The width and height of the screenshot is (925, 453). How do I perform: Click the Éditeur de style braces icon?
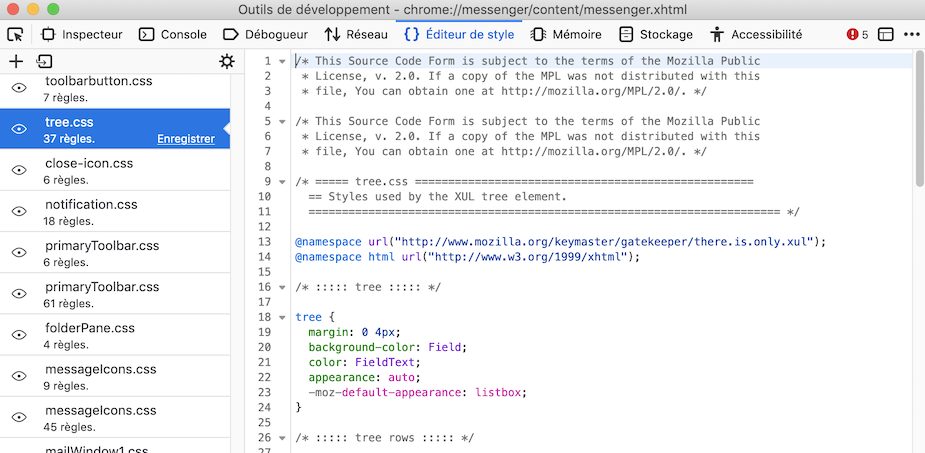(x=411, y=35)
